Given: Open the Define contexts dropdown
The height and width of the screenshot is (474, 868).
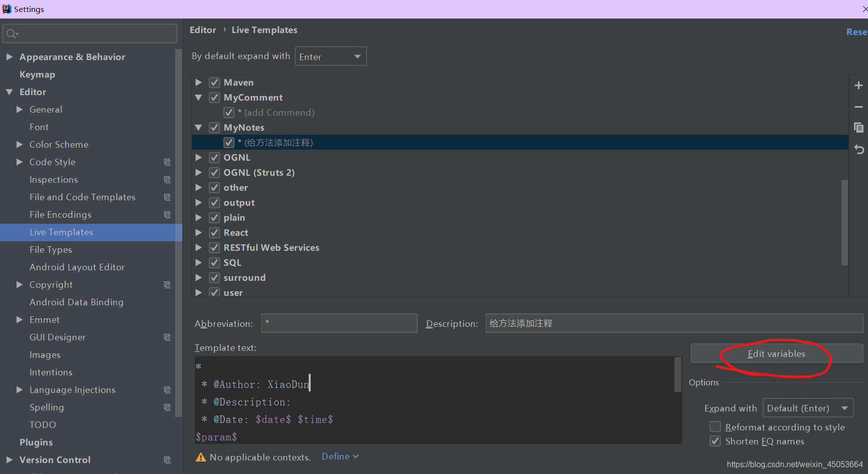Looking at the screenshot, I should (340, 456).
